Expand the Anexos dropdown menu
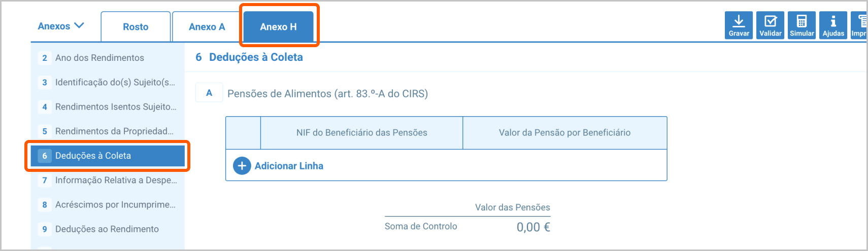Screen dimensions: 868x251 coord(61,26)
